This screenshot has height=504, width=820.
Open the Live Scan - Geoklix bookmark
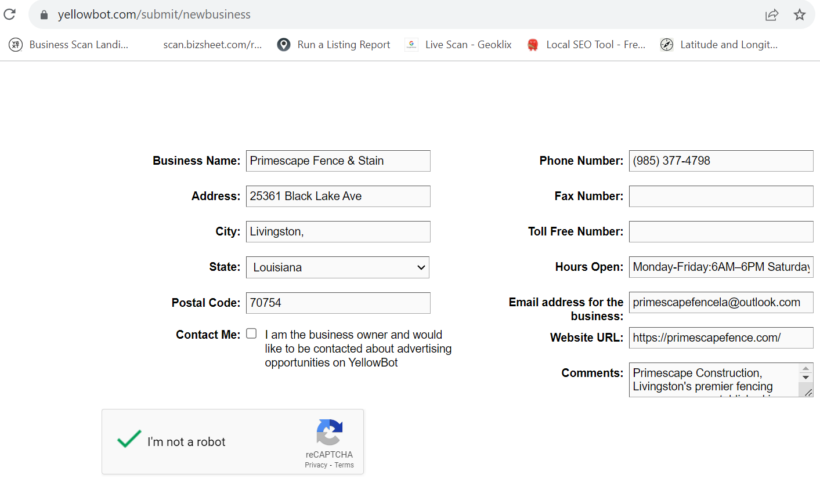tap(458, 45)
